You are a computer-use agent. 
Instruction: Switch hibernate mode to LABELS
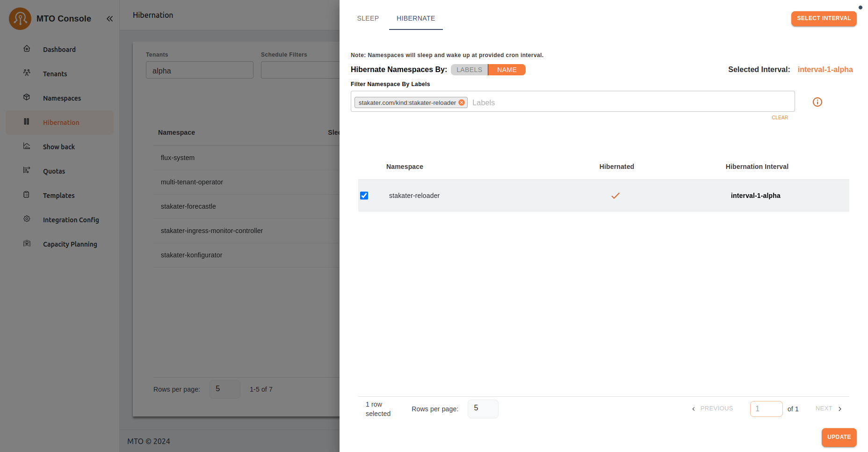469,70
